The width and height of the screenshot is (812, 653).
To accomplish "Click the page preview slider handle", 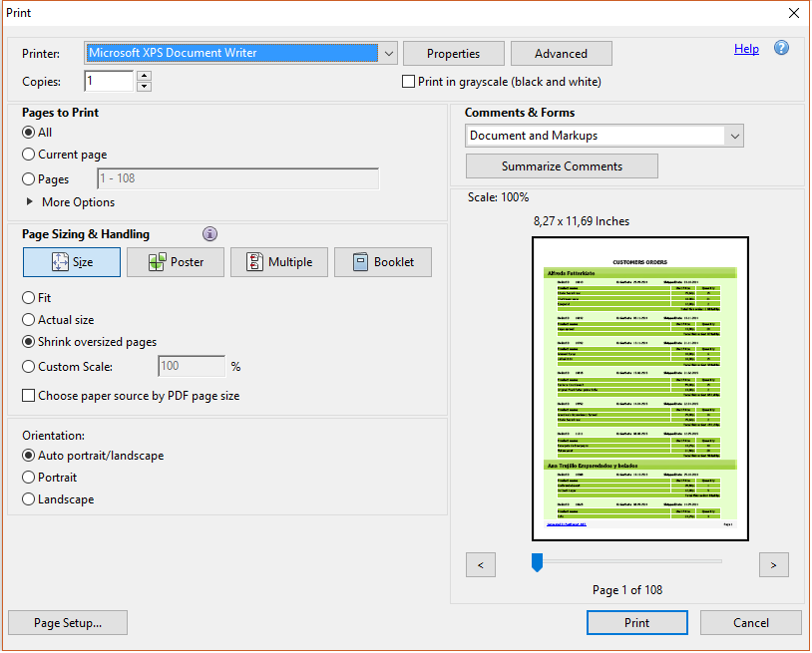I will tap(537, 563).
